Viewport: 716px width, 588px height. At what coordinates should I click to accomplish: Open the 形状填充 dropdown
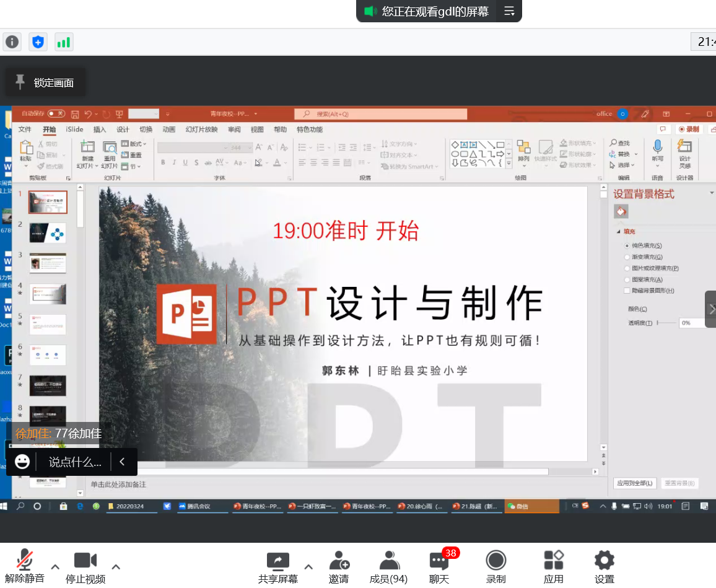click(578, 143)
